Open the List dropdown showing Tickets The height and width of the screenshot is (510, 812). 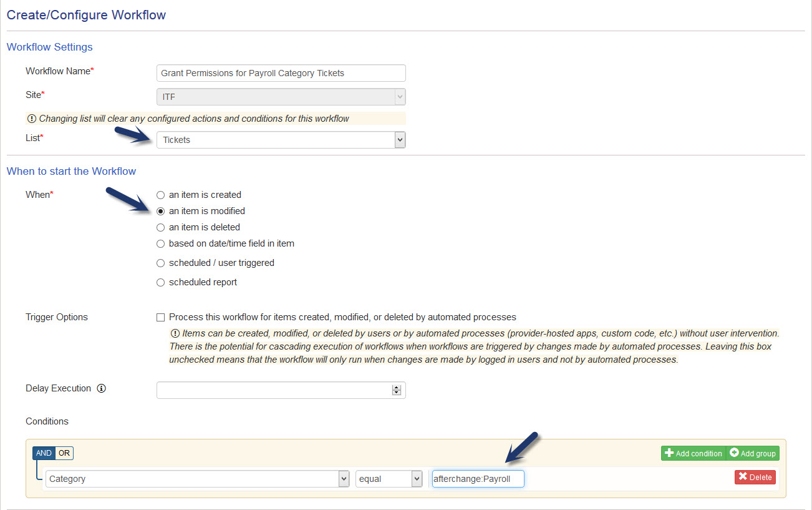point(281,140)
